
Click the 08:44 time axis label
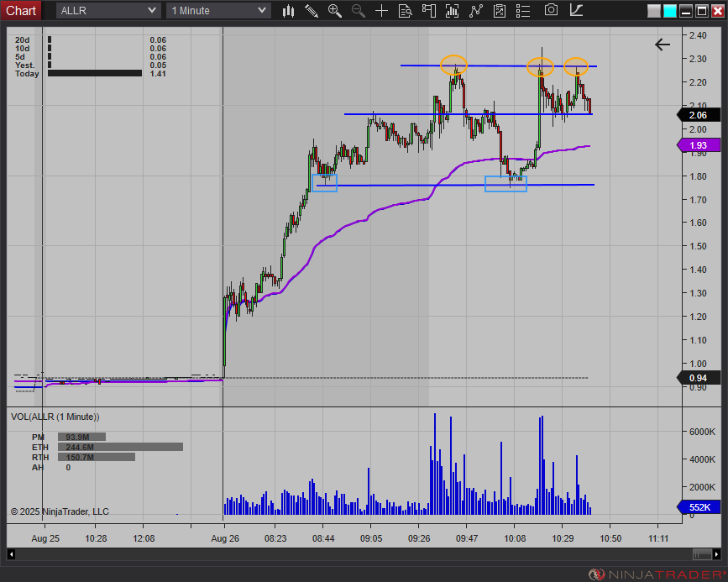coord(323,538)
